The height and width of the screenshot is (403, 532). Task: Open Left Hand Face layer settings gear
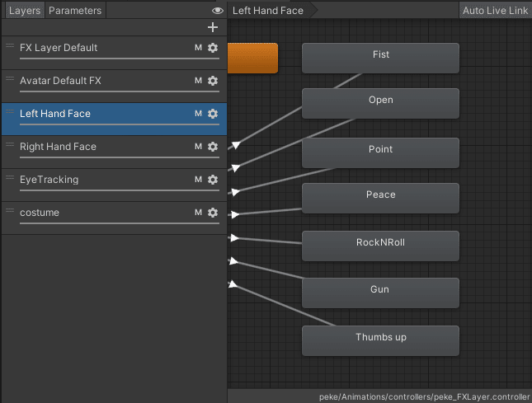pyautogui.click(x=213, y=114)
